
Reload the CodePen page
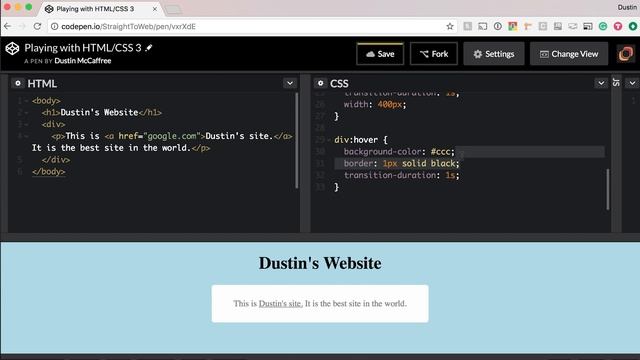37,27
